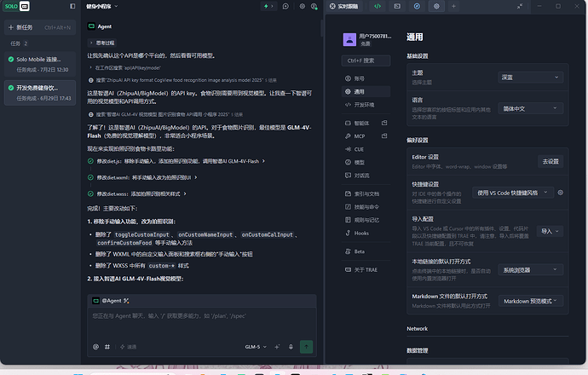The image size is (588, 375).
Task: Open the 系统浏览器 local link dropdown
Action: (531, 270)
